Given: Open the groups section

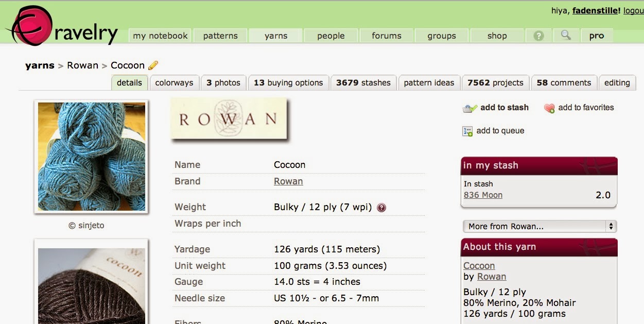Looking at the screenshot, I should [x=442, y=36].
